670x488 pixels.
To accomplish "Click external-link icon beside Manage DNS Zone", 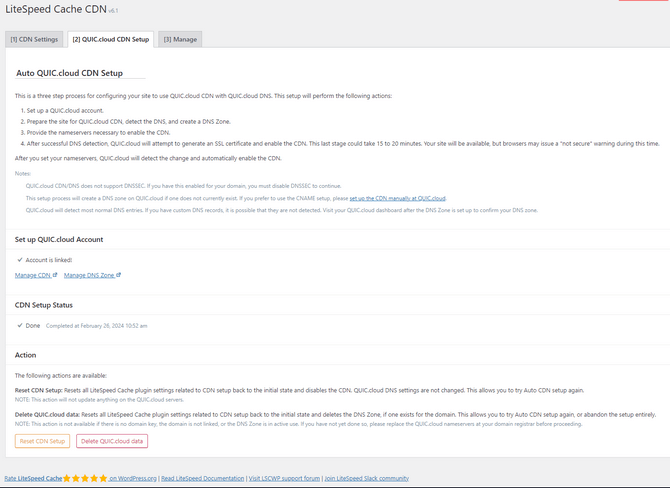I will coord(119,274).
